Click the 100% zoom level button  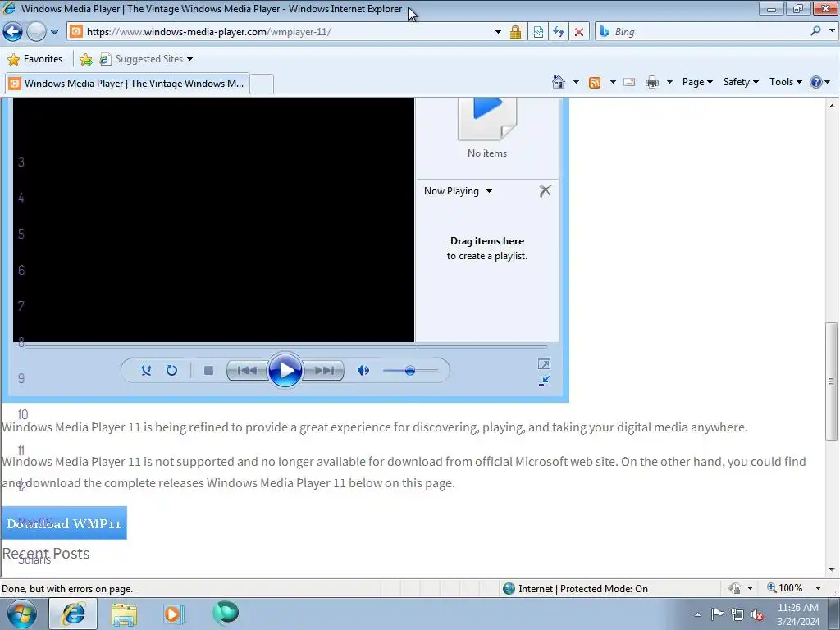(x=785, y=588)
